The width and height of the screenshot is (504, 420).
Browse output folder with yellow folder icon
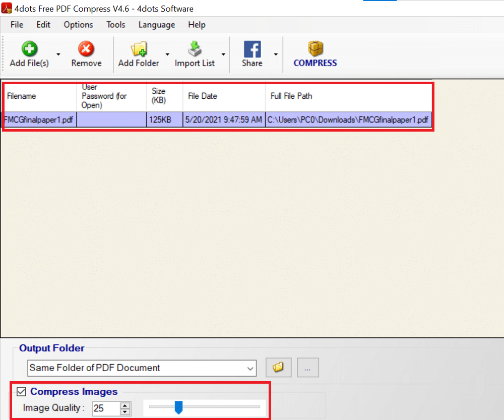pyautogui.click(x=277, y=368)
